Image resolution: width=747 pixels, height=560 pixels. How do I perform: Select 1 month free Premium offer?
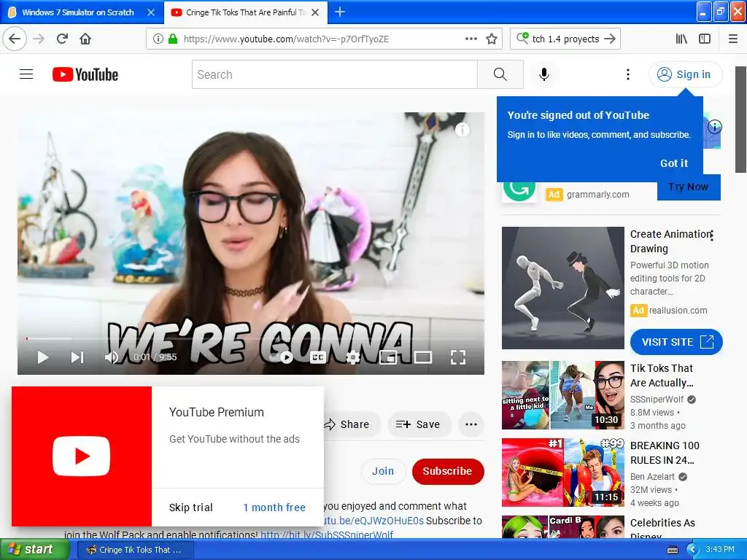[x=274, y=507]
